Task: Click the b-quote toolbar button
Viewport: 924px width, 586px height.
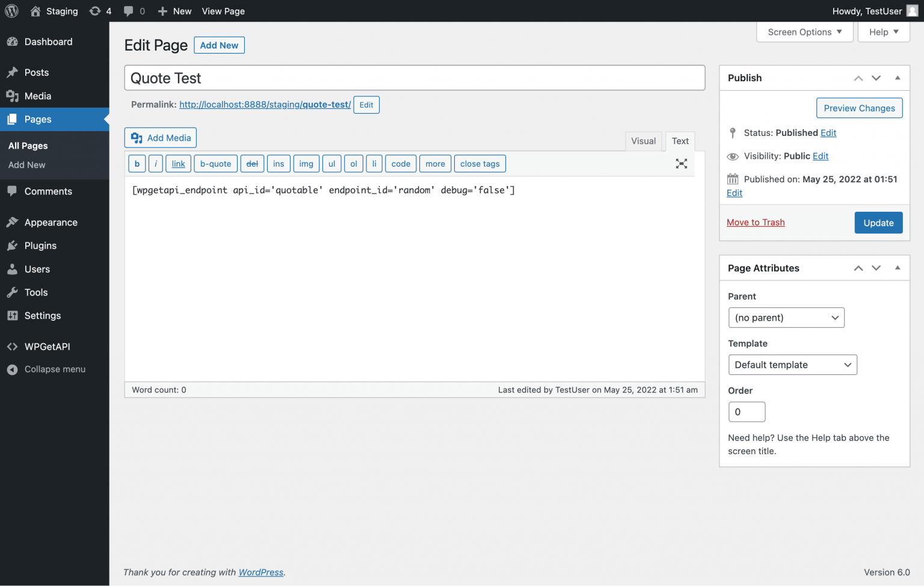Action: (x=215, y=163)
